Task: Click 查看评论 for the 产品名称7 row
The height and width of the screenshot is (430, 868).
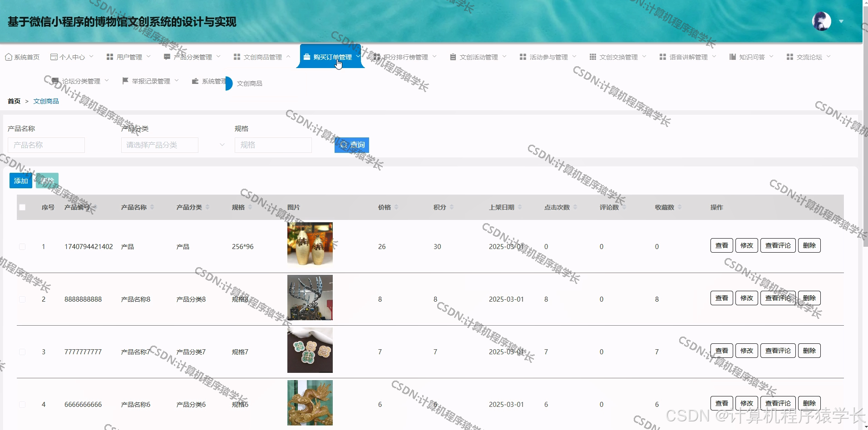Action: 778,351
